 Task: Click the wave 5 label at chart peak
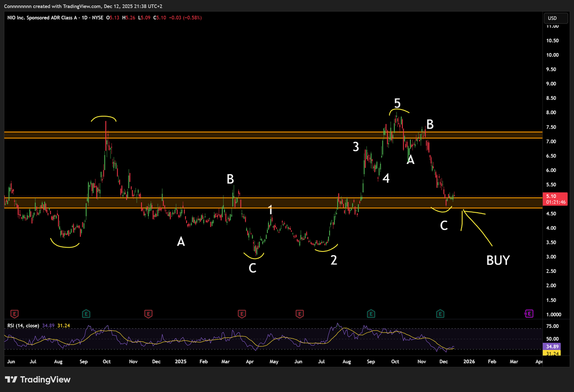(397, 103)
